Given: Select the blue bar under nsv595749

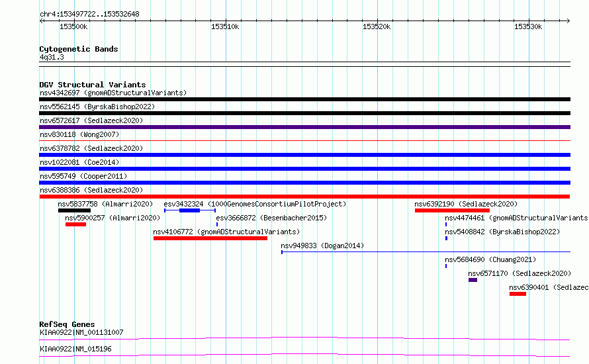Looking at the screenshot, I should pos(304,183).
